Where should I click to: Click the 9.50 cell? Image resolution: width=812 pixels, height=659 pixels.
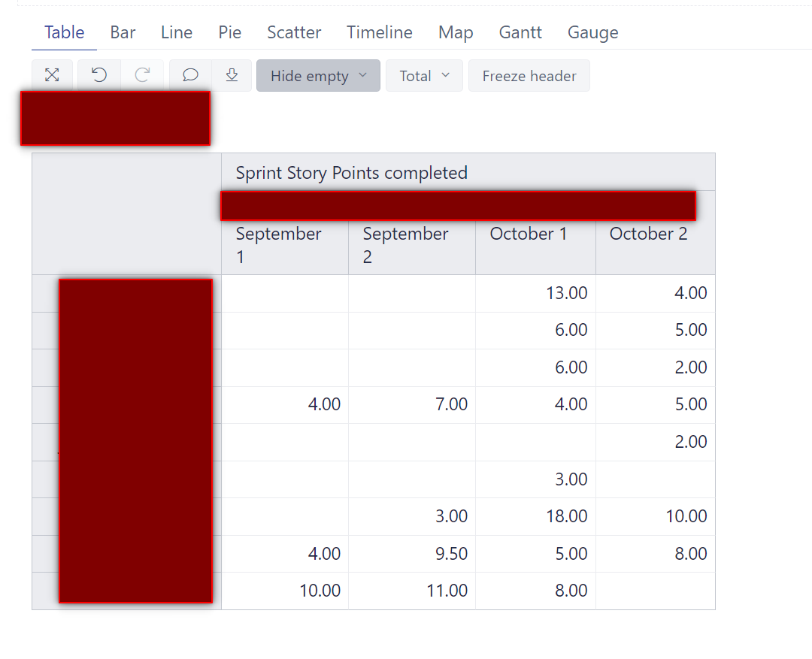pos(412,553)
